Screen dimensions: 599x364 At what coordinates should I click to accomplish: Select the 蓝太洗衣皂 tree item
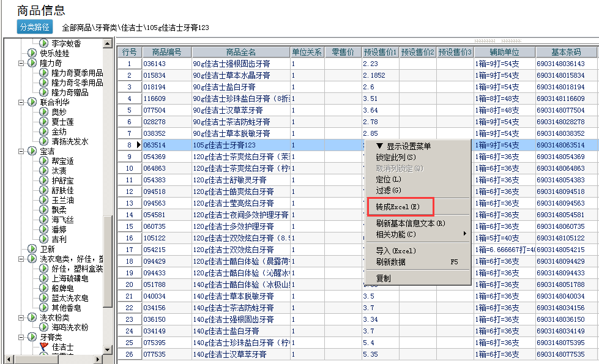point(70,298)
